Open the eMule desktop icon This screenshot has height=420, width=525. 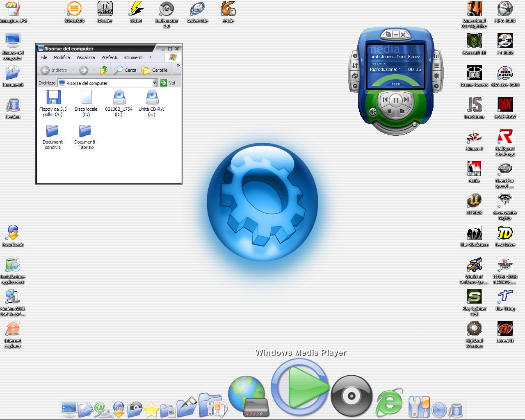[x=228, y=12]
